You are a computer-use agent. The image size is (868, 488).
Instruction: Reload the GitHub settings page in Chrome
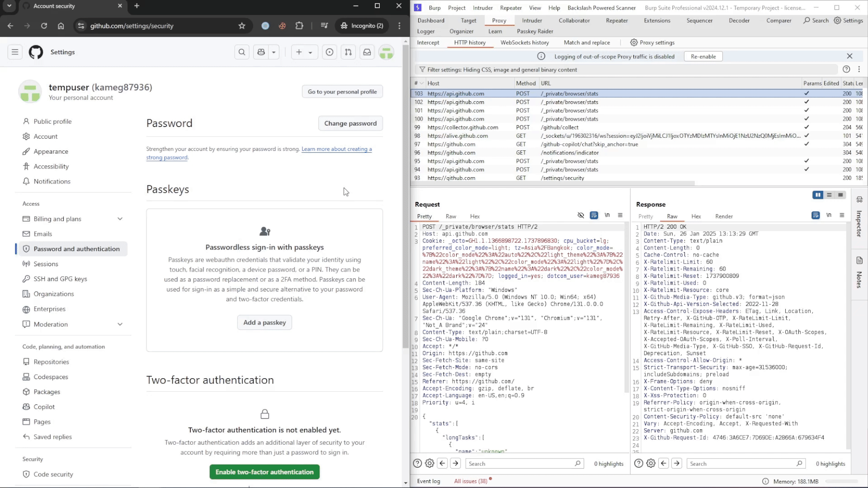pyautogui.click(x=44, y=26)
